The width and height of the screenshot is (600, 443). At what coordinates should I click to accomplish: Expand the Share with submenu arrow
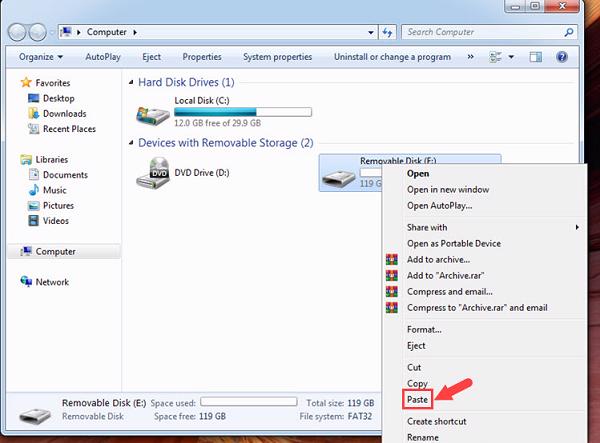click(577, 227)
